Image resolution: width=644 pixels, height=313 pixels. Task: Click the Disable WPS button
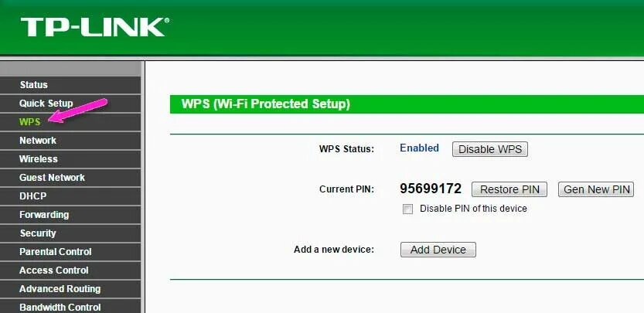click(490, 149)
